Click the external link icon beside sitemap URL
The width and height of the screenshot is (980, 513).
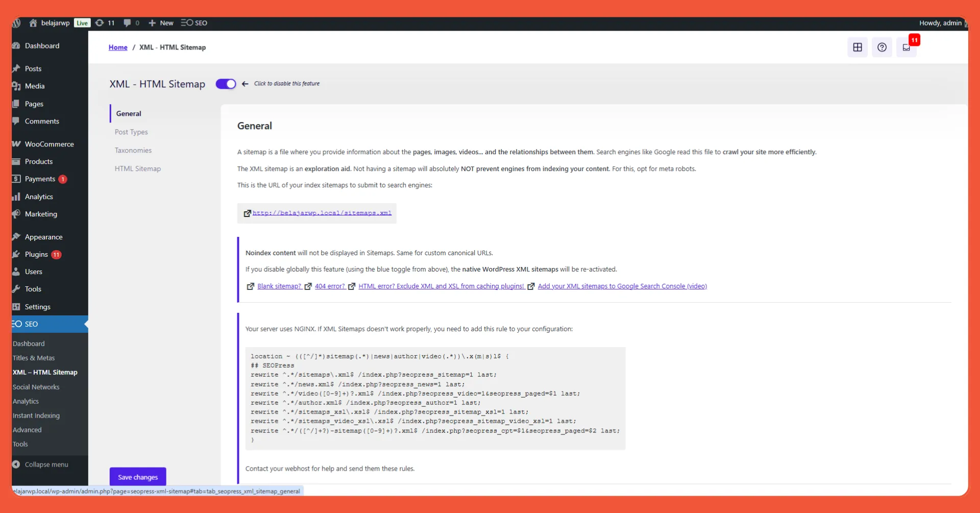(248, 213)
